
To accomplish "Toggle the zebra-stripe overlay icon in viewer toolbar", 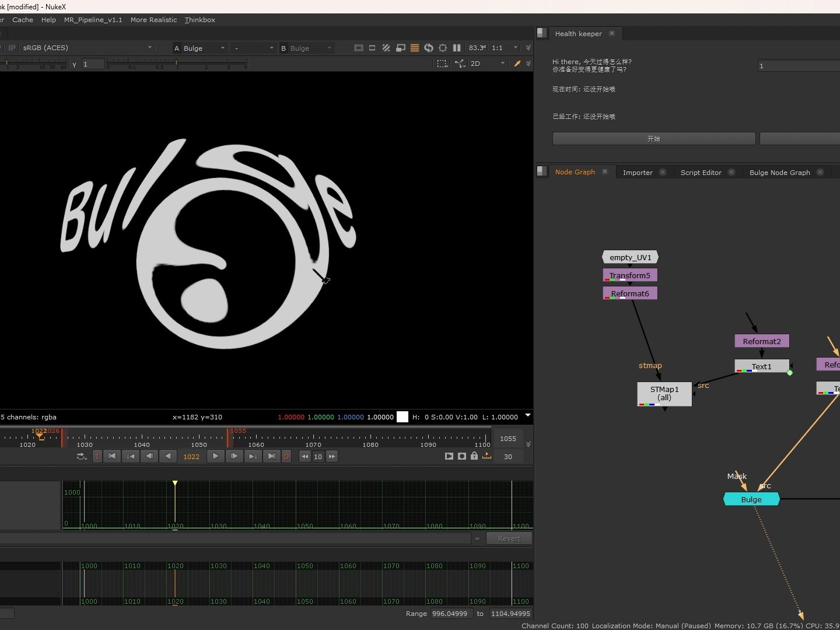I will 386,48.
